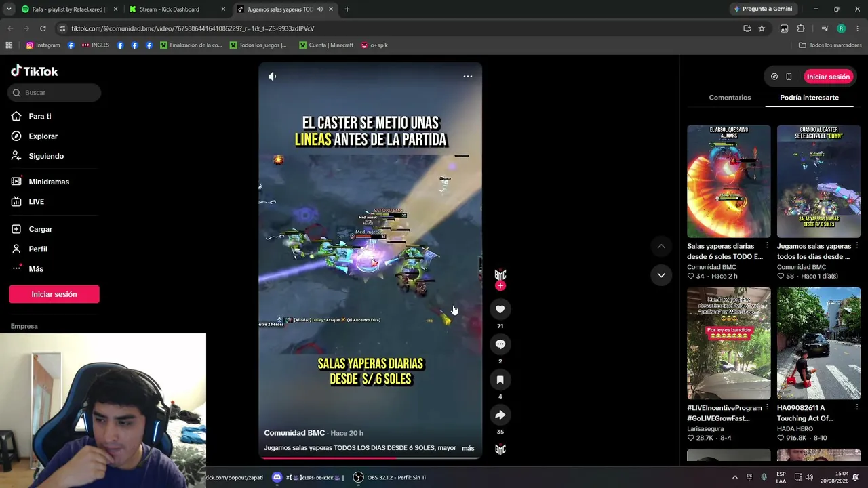Screen dimensions: 868x488
Task: Open the tab search dropdown arrow
Action: 8,9
